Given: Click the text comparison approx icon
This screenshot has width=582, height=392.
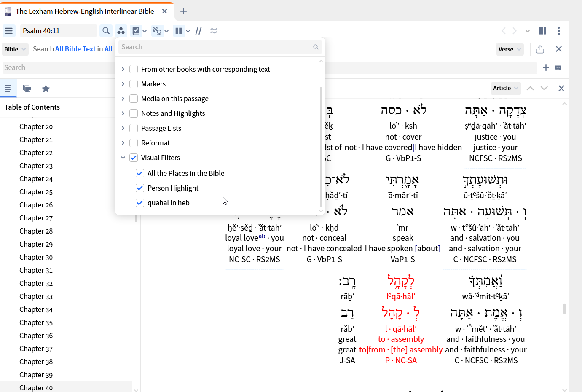Looking at the screenshot, I should (x=214, y=31).
